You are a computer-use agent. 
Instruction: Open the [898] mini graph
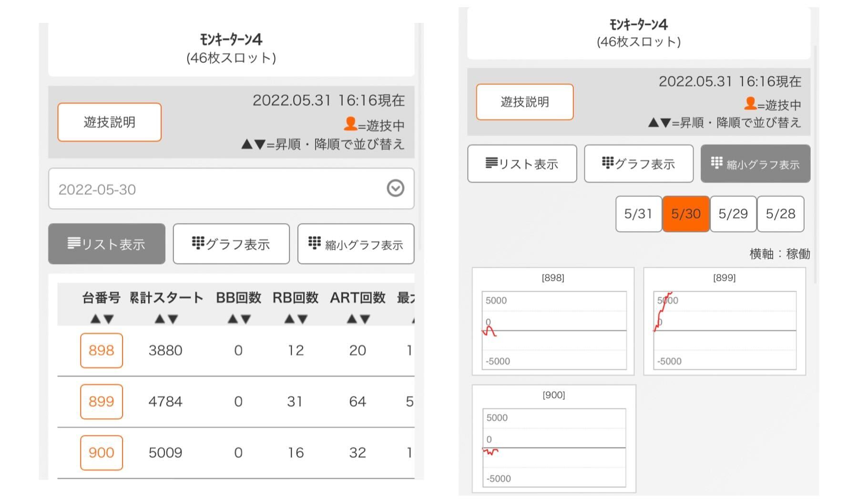[x=553, y=322]
